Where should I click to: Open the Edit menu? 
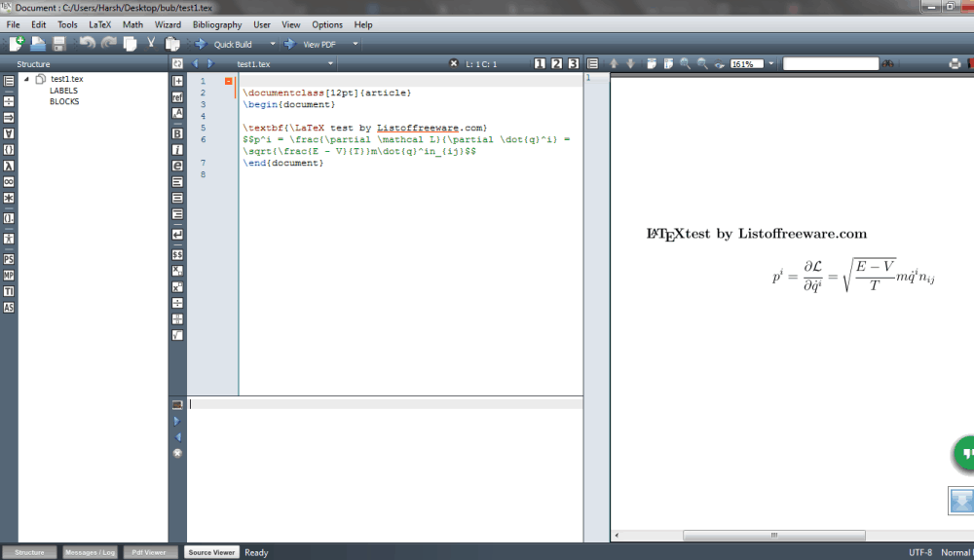pos(39,24)
